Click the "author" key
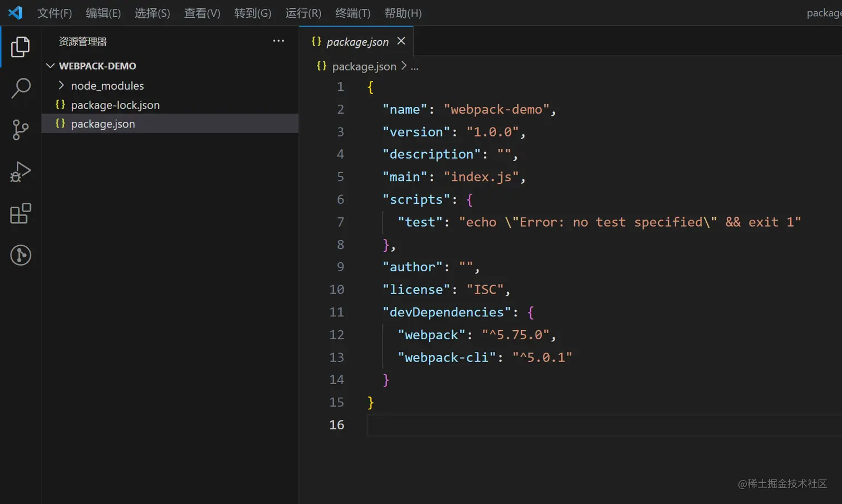This screenshot has width=842, height=504. (412, 267)
